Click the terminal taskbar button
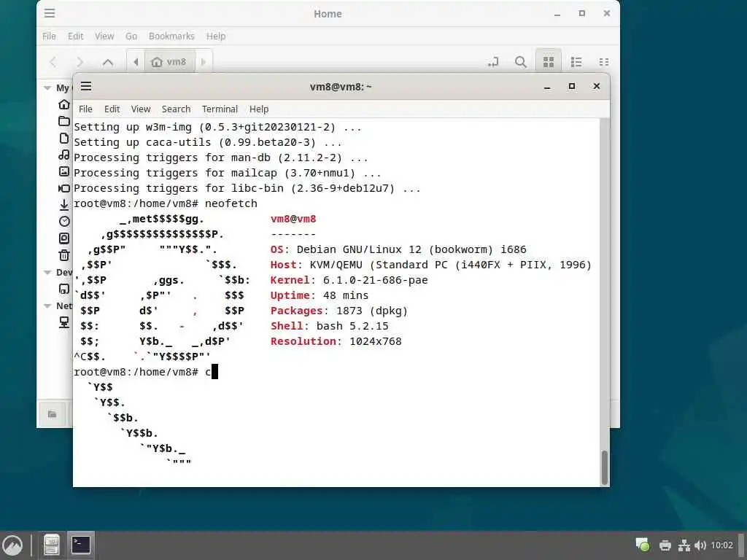The height and width of the screenshot is (560, 747). point(80,545)
